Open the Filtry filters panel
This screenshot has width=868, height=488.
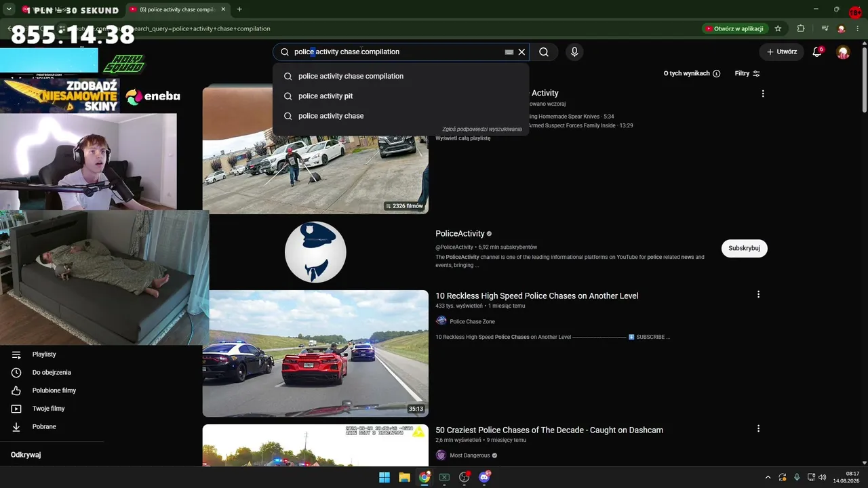[x=747, y=73]
